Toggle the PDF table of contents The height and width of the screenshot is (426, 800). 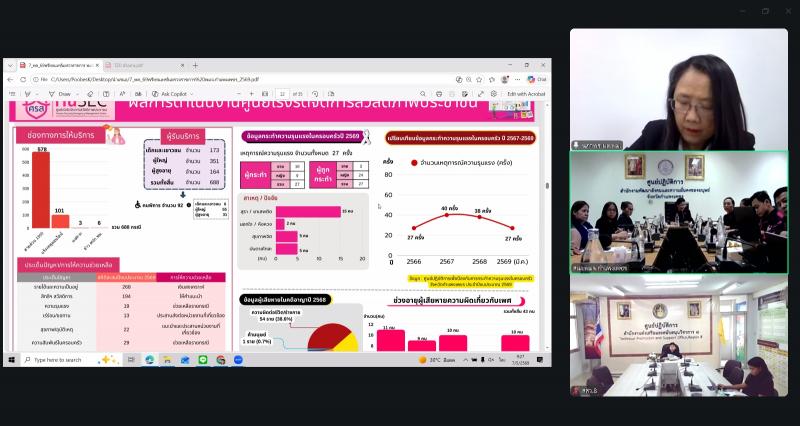click(12, 94)
